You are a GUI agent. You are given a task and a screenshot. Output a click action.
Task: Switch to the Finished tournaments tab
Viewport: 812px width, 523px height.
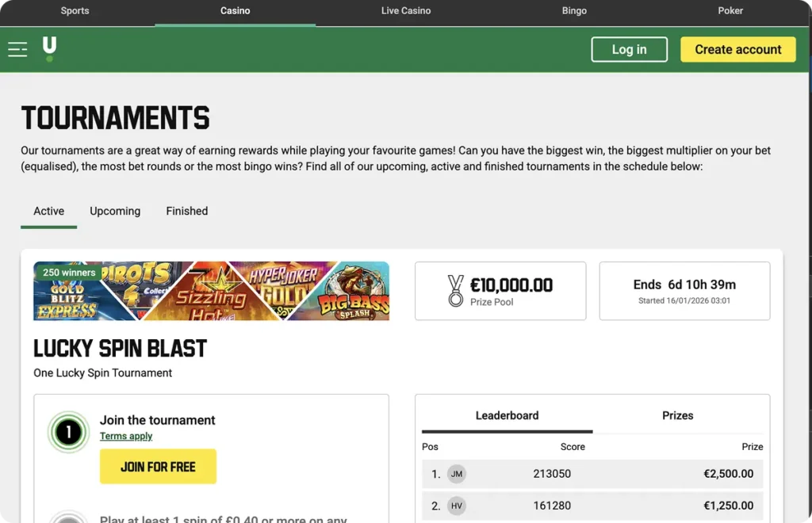[186, 211]
